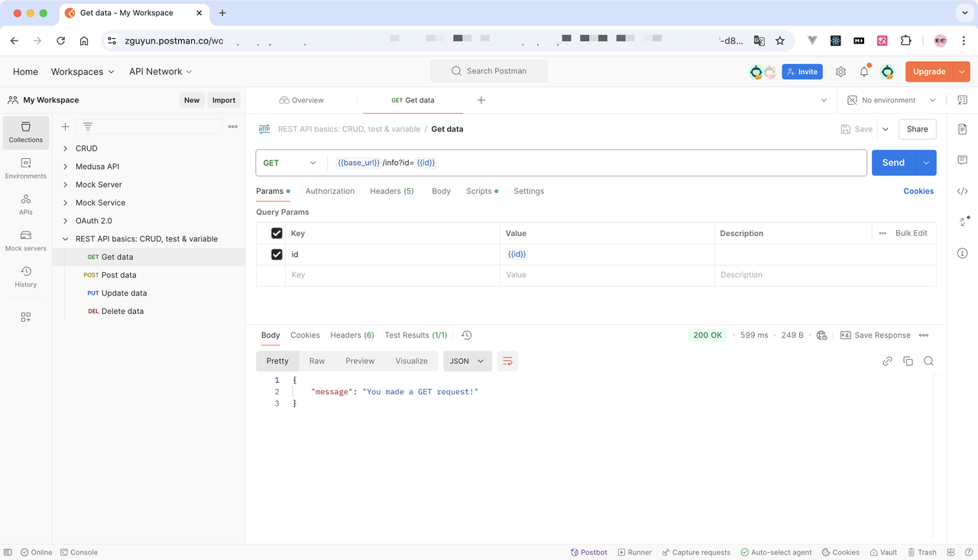Copy response body icon
Screen dimensions: 978x560
908,361
